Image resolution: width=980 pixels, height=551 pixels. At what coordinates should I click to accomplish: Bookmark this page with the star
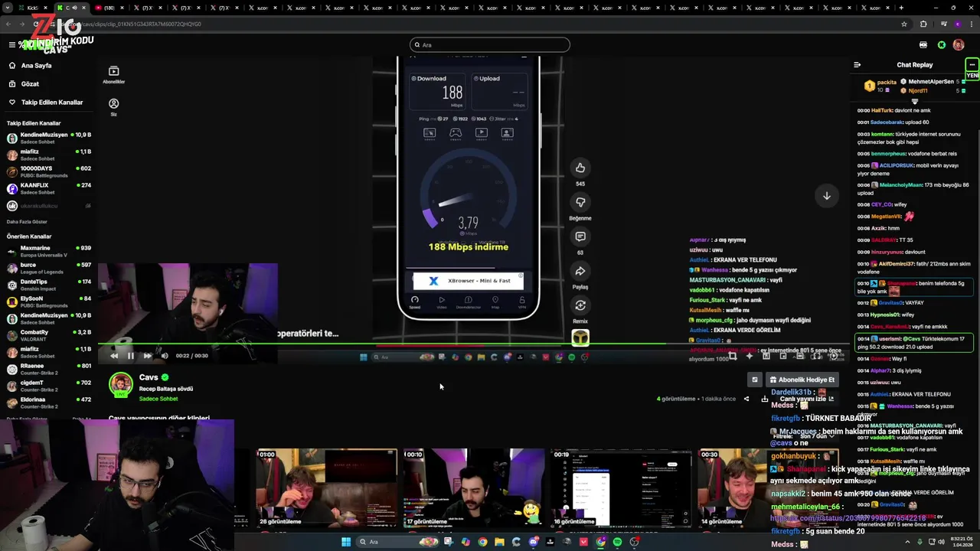(904, 24)
